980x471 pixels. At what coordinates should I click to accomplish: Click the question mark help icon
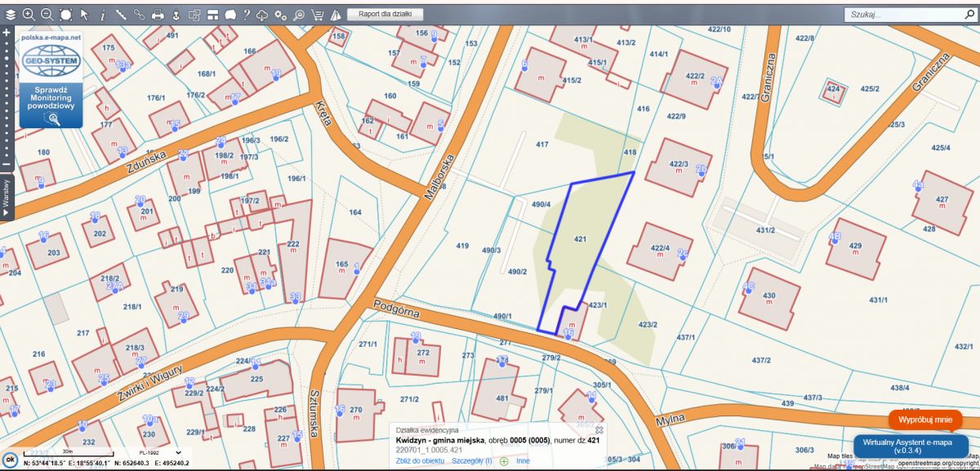tap(246, 14)
